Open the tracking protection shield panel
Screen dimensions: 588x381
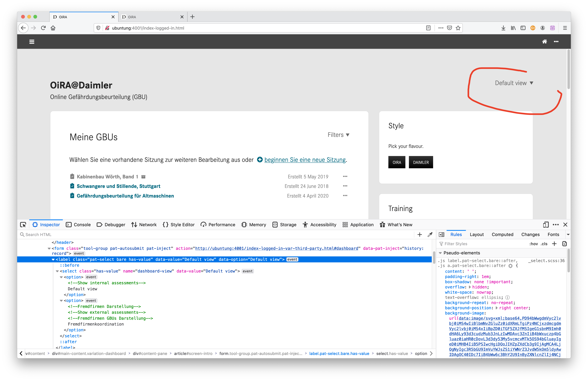(98, 28)
